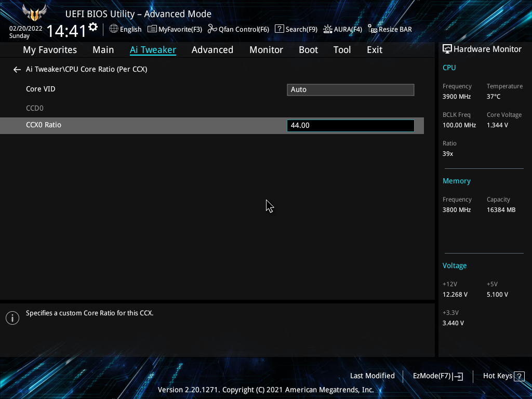Viewport: 532px width, 399px height.
Task: Open Hot Keys help
Action: coord(497,376)
